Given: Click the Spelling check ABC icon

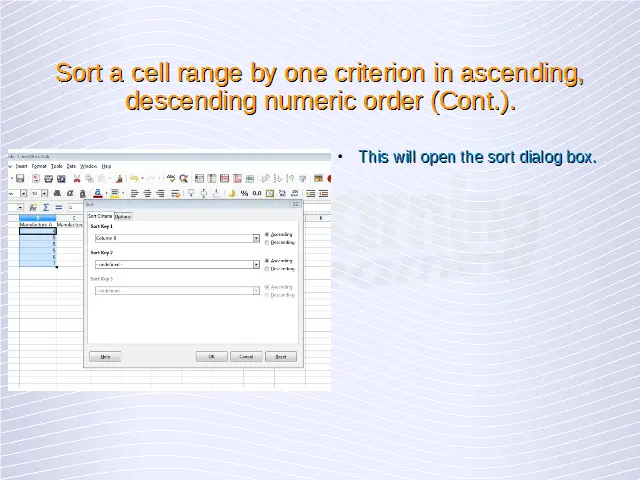Looking at the screenshot, I should point(171,179).
